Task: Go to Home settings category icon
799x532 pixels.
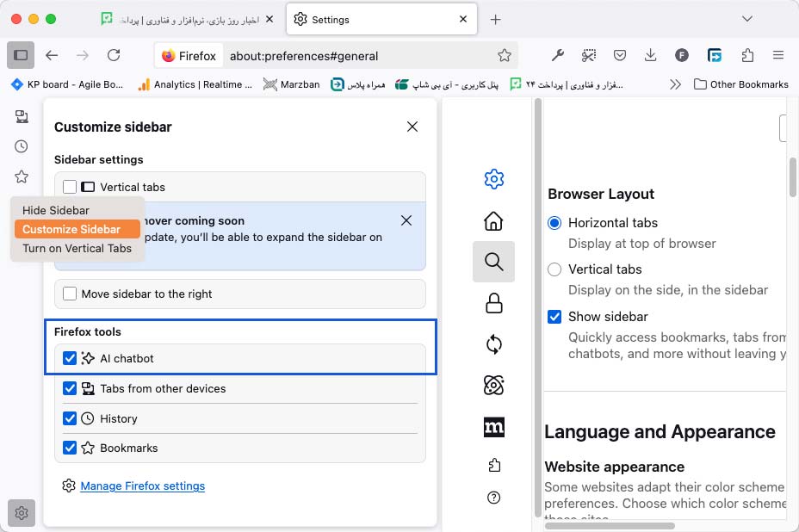Action: tap(493, 220)
